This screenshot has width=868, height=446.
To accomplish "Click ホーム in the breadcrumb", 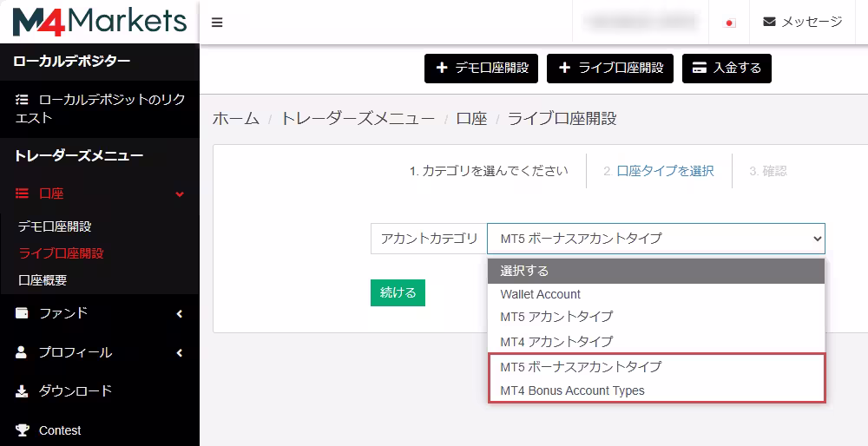I will [236, 118].
